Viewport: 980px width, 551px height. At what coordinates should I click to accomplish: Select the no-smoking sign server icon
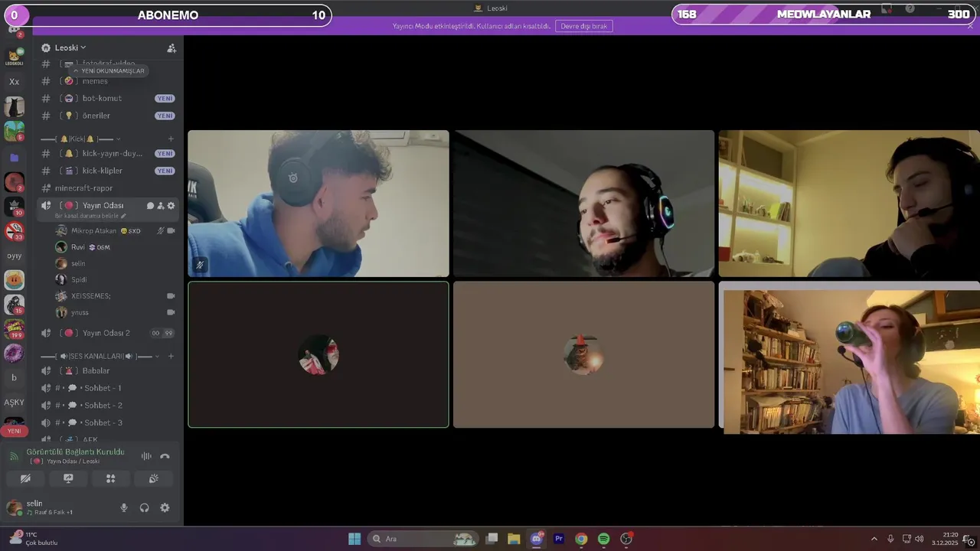coord(14,230)
